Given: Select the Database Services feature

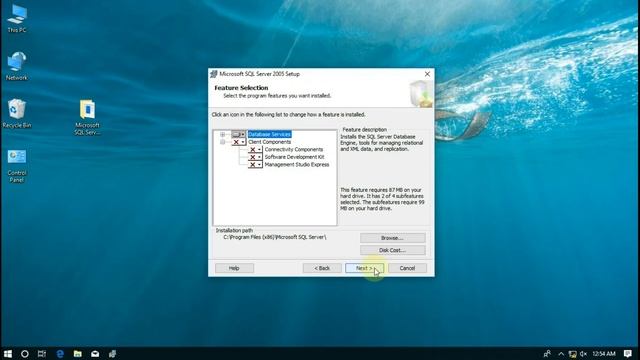Looking at the screenshot, I should click(269, 134).
